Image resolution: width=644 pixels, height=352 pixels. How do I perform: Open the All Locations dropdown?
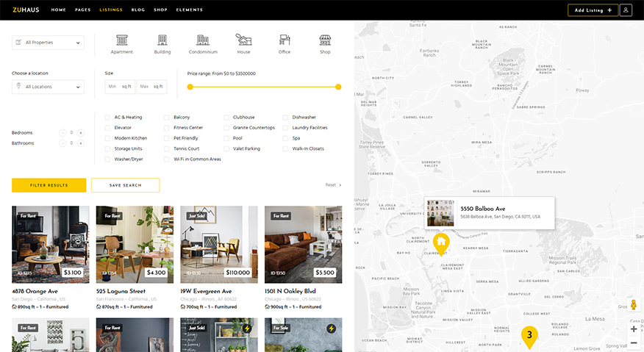click(x=48, y=87)
